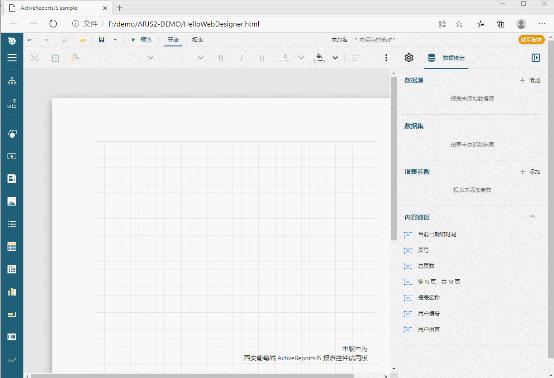Select the shape control in the toolbox

tap(12, 134)
